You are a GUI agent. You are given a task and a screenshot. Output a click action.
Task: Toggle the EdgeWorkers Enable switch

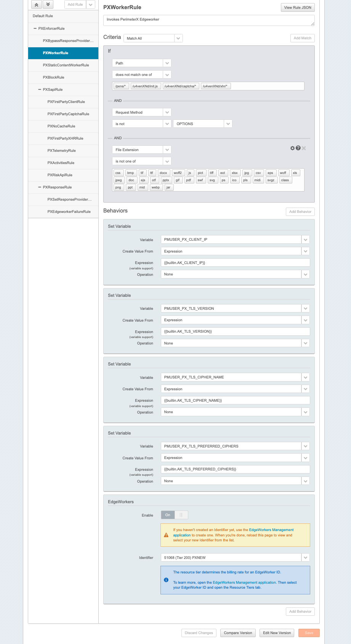[x=174, y=515]
